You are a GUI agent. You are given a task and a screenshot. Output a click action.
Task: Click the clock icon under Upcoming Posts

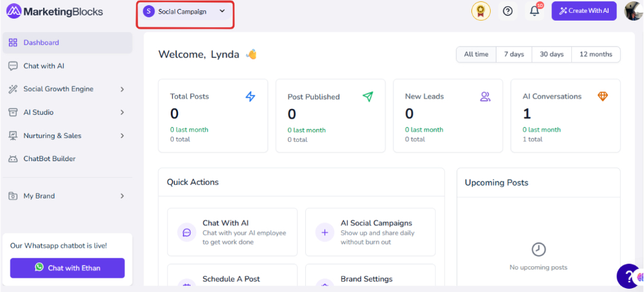538,249
